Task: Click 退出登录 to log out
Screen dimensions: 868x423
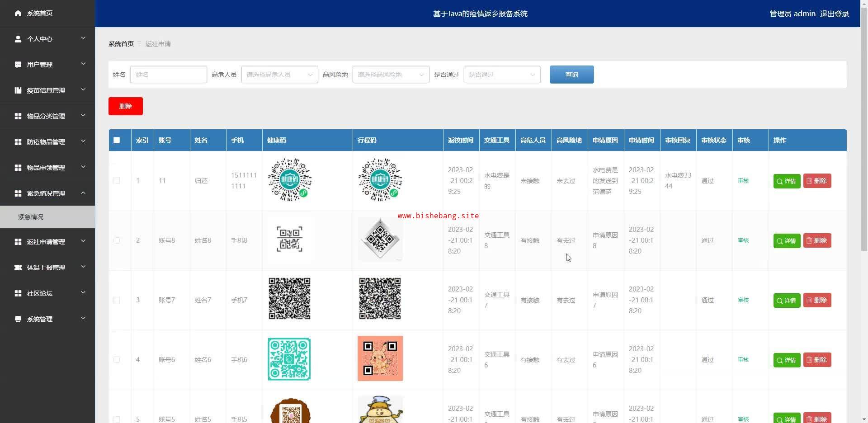Action: [x=834, y=14]
